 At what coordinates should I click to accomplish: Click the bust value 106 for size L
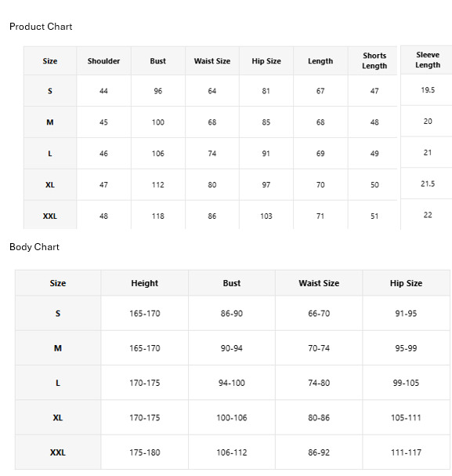point(158,153)
